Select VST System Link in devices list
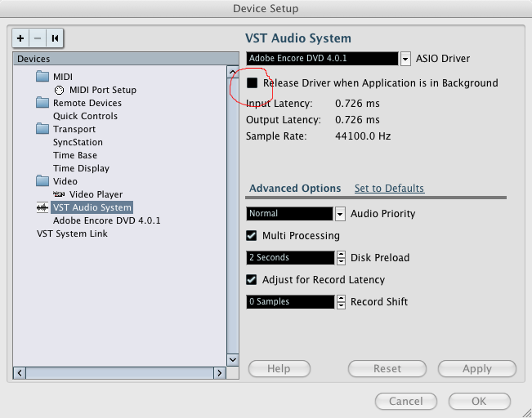Image resolution: width=532 pixels, height=418 pixels. point(72,233)
